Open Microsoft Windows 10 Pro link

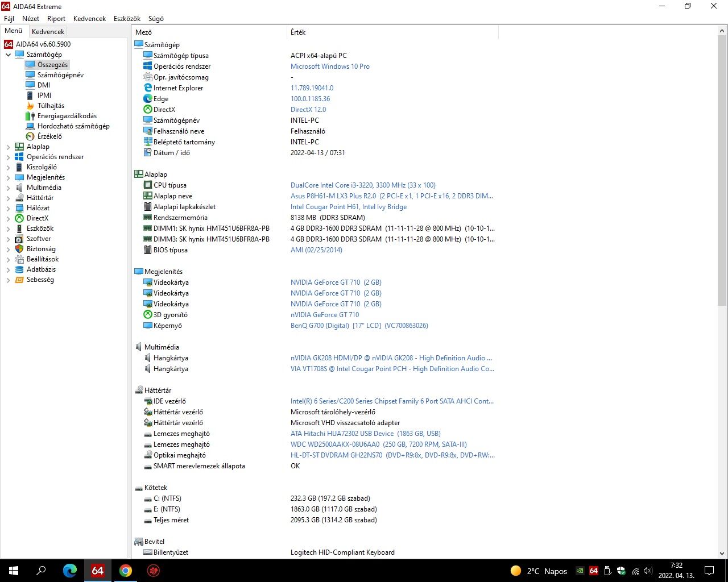coord(330,66)
